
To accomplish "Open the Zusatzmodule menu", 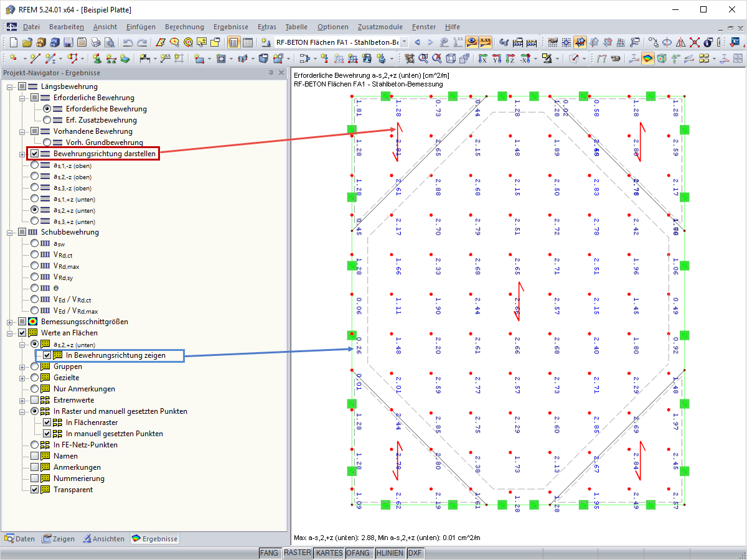I will tap(380, 27).
